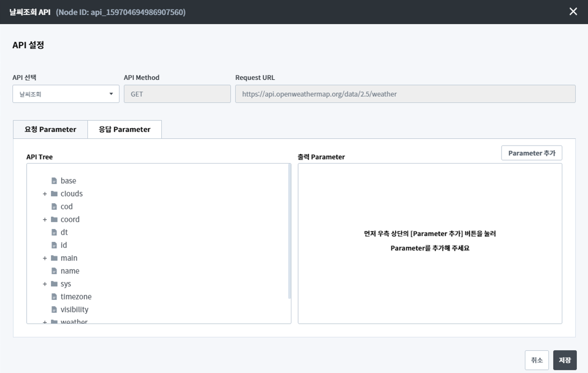Click the folder icon beside clouds

pos(54,194)
